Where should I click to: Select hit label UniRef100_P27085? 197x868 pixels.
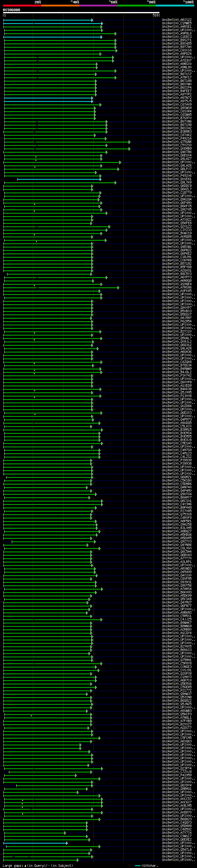177,511
